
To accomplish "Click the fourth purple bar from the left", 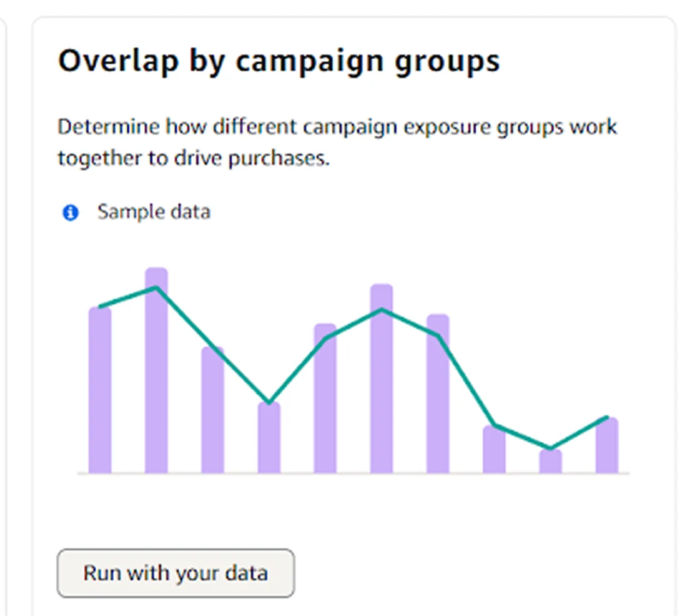I will pyautogui.click(x=269, y=440).
